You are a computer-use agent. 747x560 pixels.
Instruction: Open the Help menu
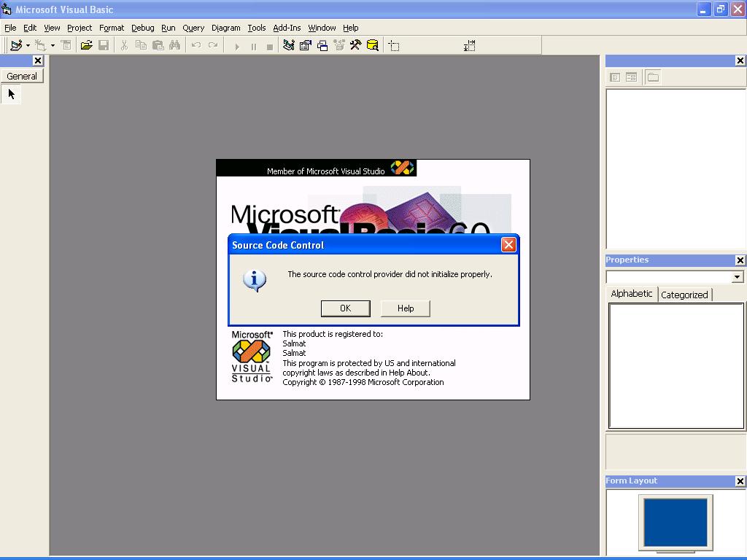[x=351, y=28]
